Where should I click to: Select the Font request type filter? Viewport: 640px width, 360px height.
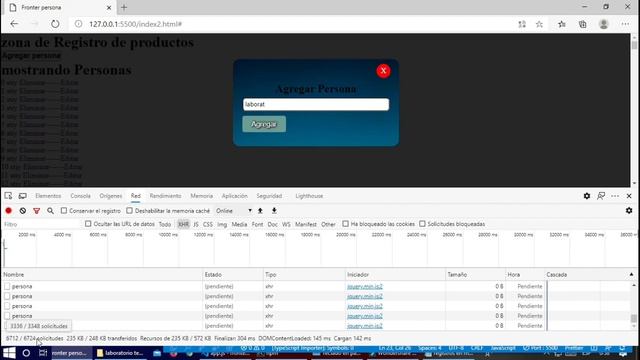258,224
